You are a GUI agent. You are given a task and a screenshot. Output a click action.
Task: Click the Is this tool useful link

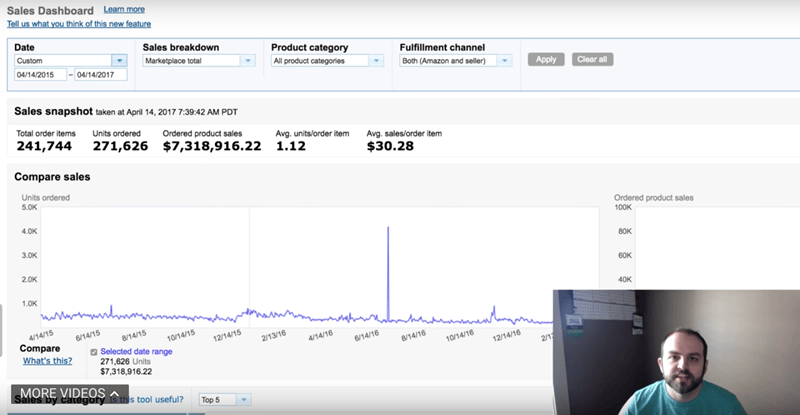pos(150,400)
